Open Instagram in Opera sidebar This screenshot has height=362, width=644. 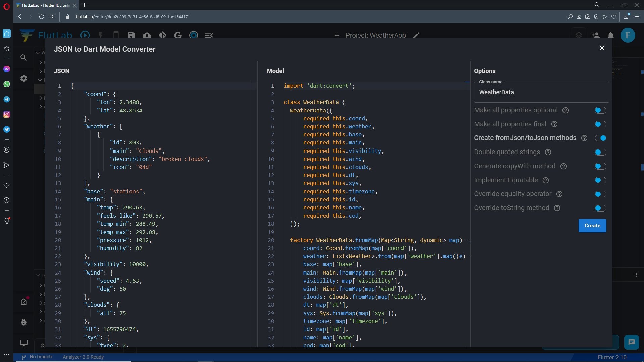click(7, 114)
